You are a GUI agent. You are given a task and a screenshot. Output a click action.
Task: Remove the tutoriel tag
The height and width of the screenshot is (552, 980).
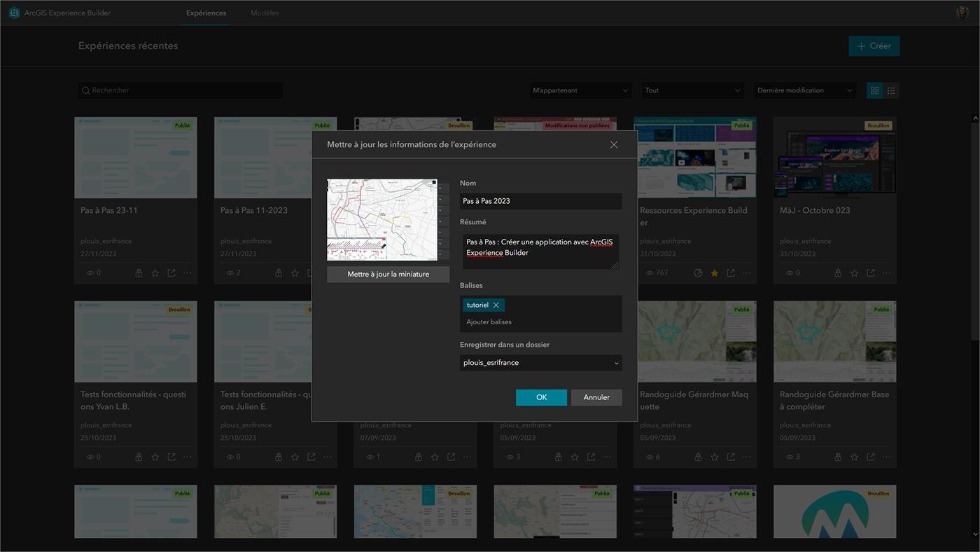coord(496,305)
